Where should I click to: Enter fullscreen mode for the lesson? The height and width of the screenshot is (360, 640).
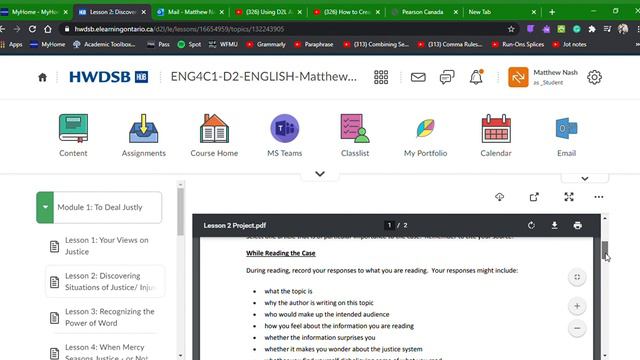click(569, 197)
